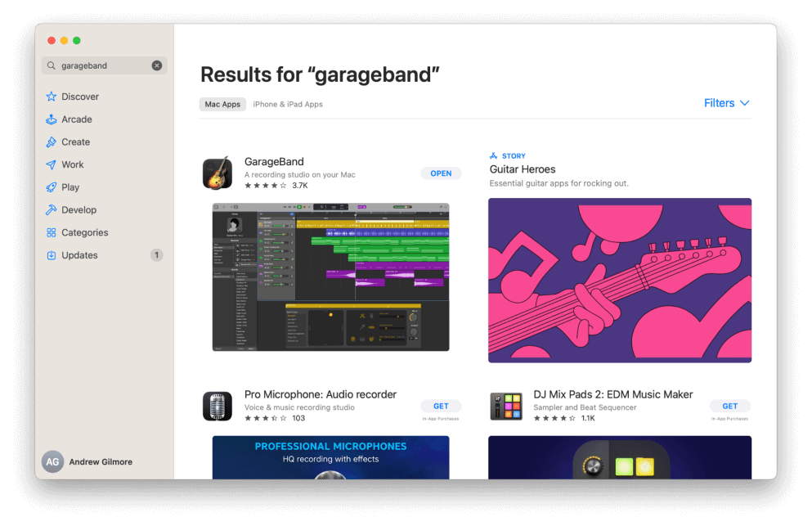Open DJ Mix Pads 2: EDM Music Maker title
Screen dimensions: 812x526
(x=613, y=394)
